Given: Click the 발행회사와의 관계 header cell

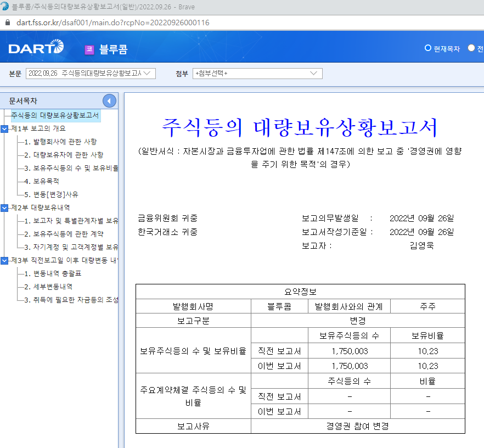Looking at the screenshot, I should (x=349, y=306).
